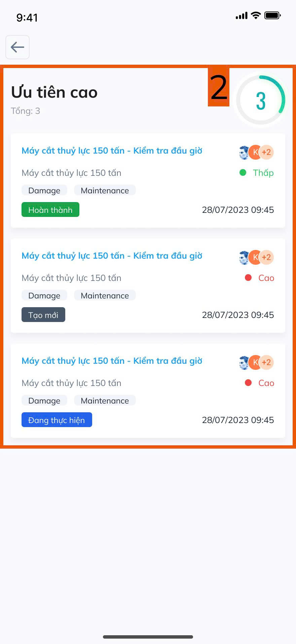Tap the Ưu tiên cao heading
Viewport: 296px width, 644px height.
point(54,92)
